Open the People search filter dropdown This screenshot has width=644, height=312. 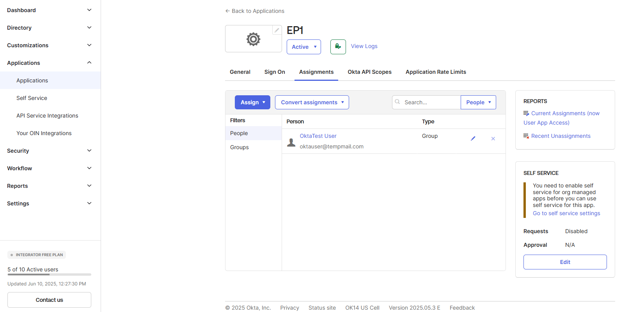click(x=478, y=102)
